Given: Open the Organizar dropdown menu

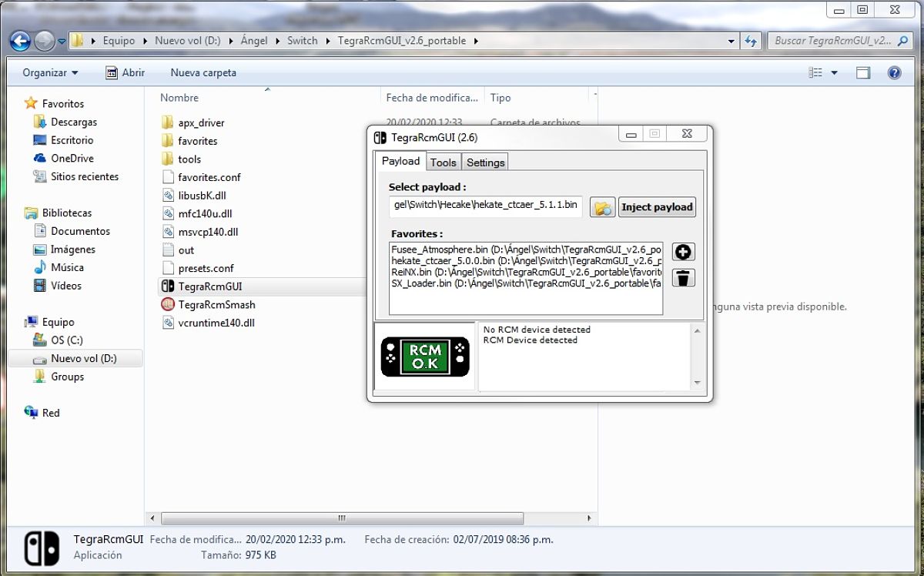Looking at the screenshot, I should [x=51, y=72].
